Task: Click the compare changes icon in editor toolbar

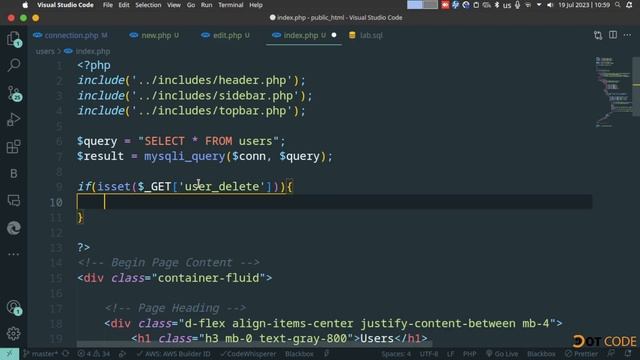Action: point(598,36)
